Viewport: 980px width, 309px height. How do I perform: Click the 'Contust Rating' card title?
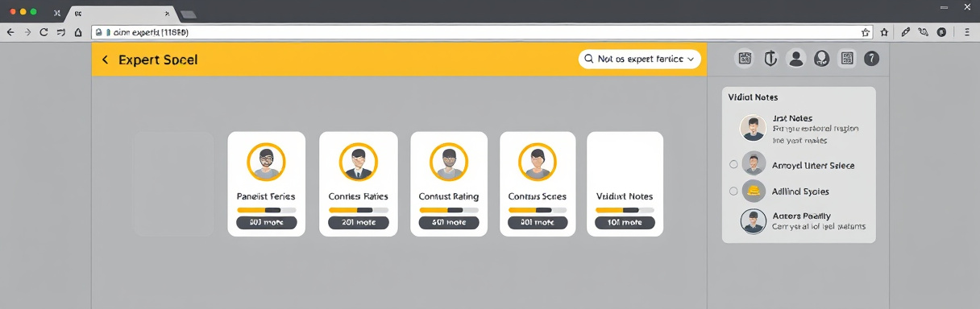pos(449,196)
